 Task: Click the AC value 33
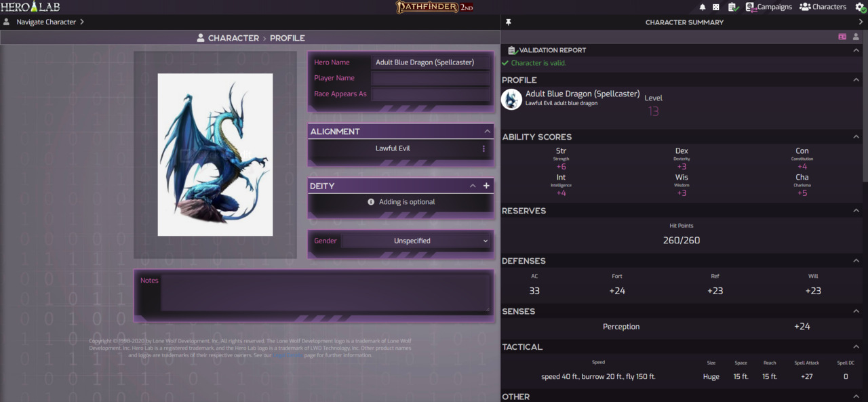pyautogui.click(x=534, y=291)
